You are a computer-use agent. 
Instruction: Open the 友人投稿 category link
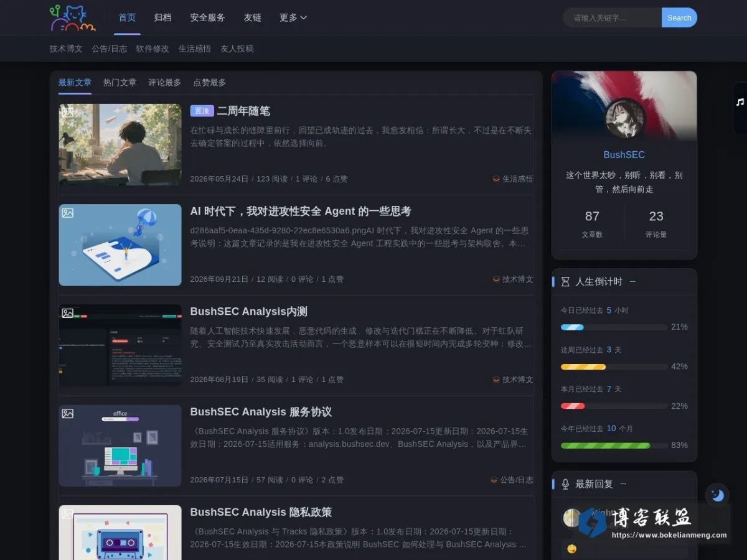(x=237, y=49)
